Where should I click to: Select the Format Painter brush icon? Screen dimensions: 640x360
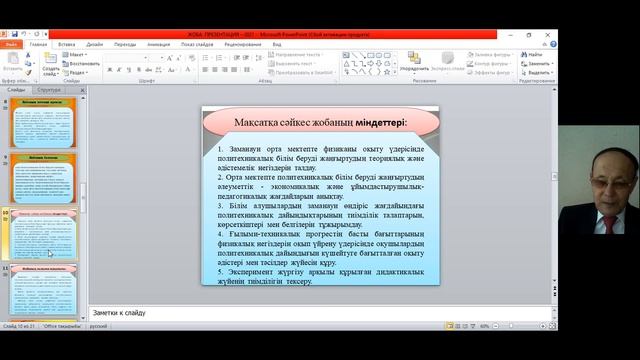point(28,73)
